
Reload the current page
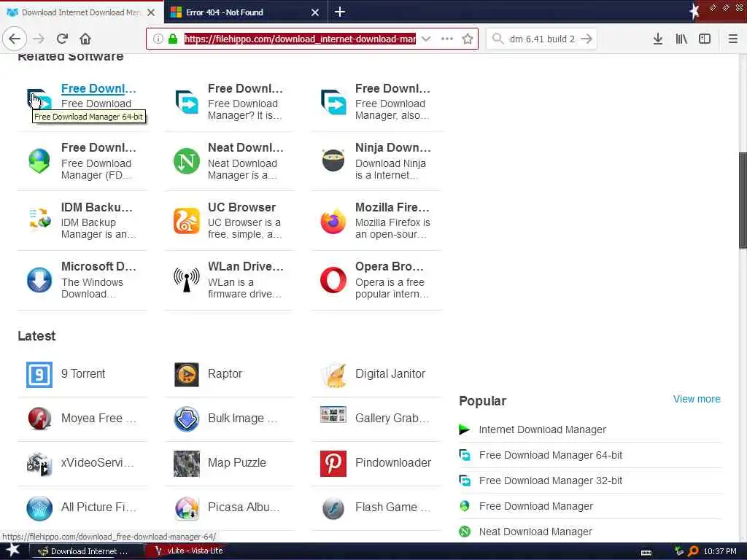(62, 39)
